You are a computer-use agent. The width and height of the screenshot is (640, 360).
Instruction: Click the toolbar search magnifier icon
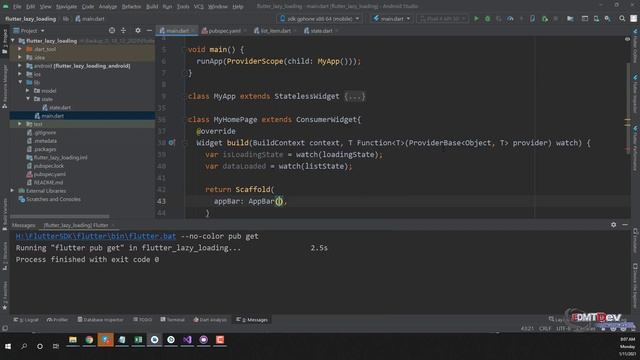(x=622, y=19)
